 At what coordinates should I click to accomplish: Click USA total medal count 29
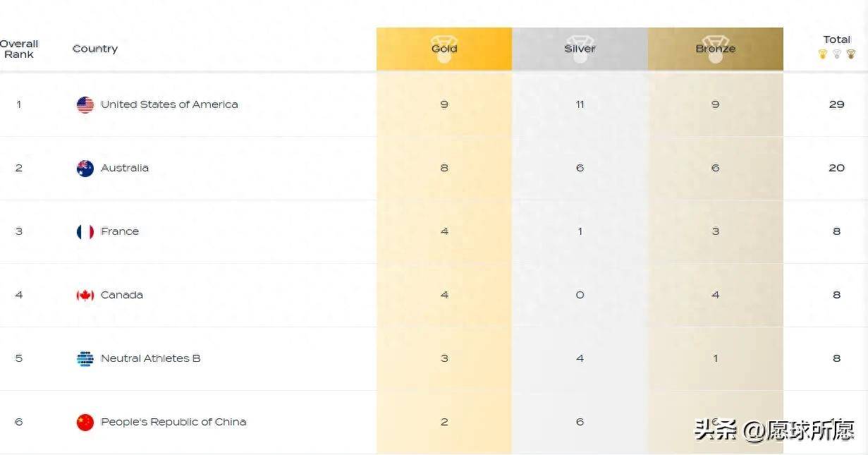tap(837, 104)
